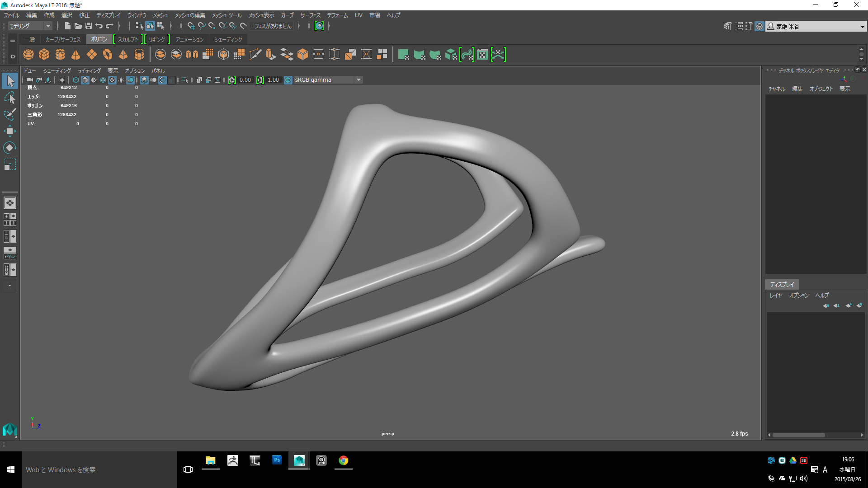Viewport: 868px width, 488px height.
Task: Toggle wireframe display in viewport toolbar
Action: [x=76, y=80]
